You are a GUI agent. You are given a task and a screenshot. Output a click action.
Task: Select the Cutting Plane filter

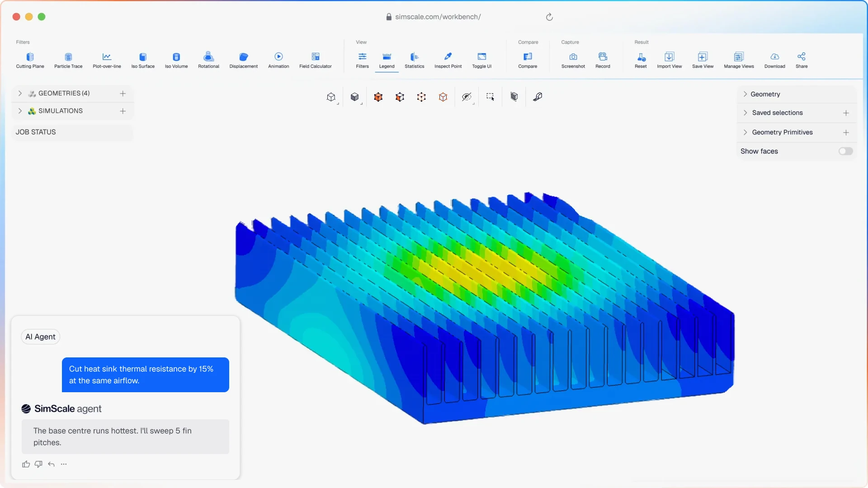[x=30, y=60]
